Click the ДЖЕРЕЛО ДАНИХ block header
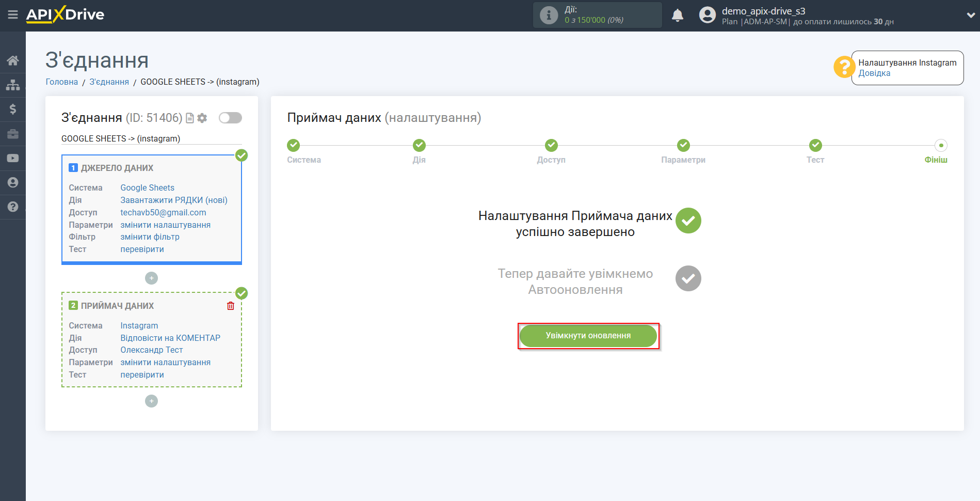Viewport: 980px width, 501px height. point(117,168)
